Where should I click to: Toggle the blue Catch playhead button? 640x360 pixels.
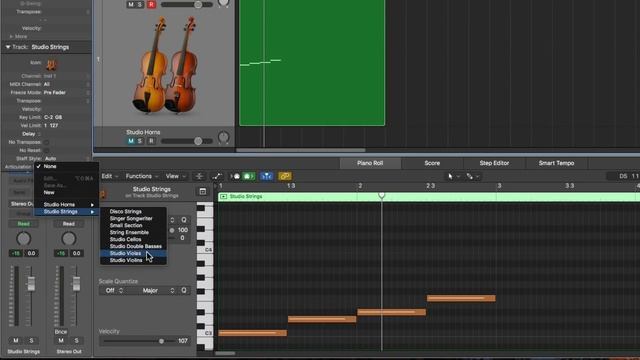(x=267, y=176)
